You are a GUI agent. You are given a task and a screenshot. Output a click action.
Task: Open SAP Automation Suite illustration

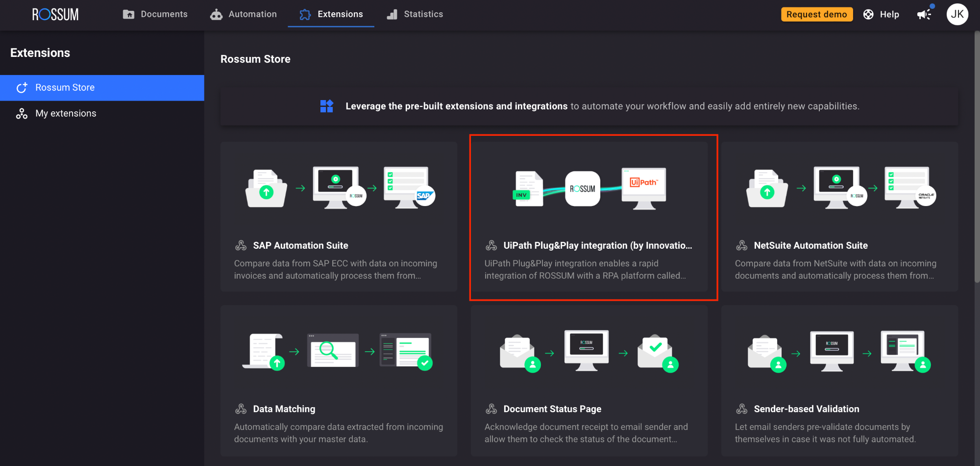point(340,189)
